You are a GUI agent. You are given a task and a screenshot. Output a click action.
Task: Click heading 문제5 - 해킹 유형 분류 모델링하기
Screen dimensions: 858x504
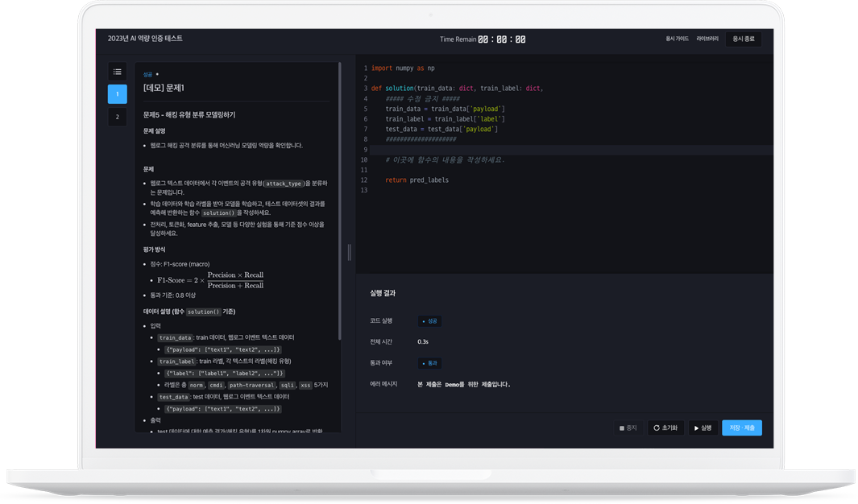click(189, 115)
